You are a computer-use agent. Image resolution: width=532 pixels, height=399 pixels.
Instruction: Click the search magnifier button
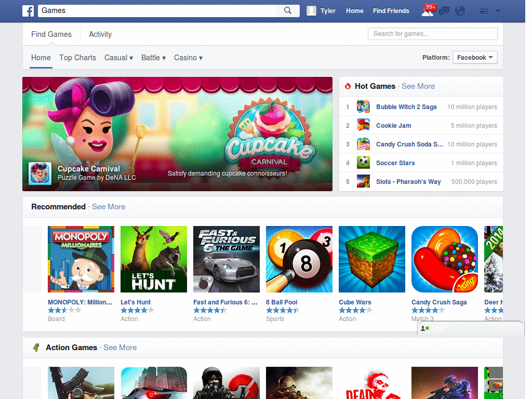coord(288,10)
